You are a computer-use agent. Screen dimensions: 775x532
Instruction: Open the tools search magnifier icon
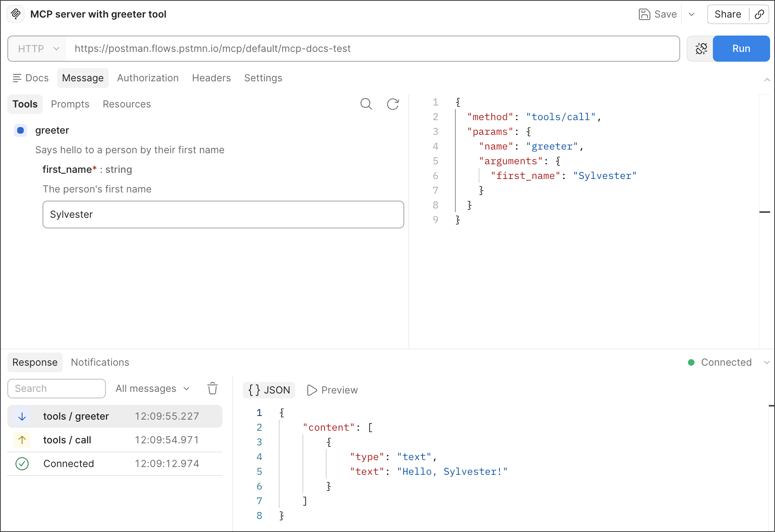366,104
